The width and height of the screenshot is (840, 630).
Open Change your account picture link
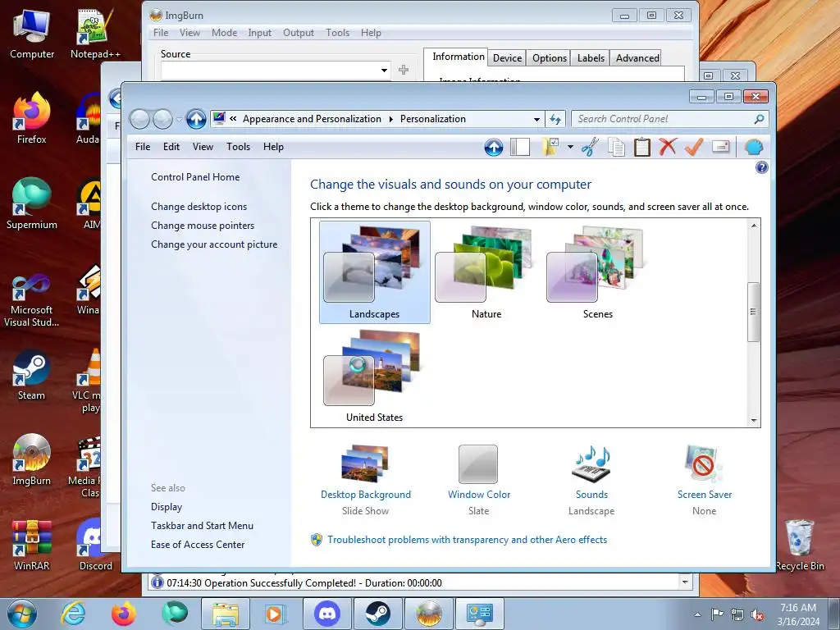point(214,244)
